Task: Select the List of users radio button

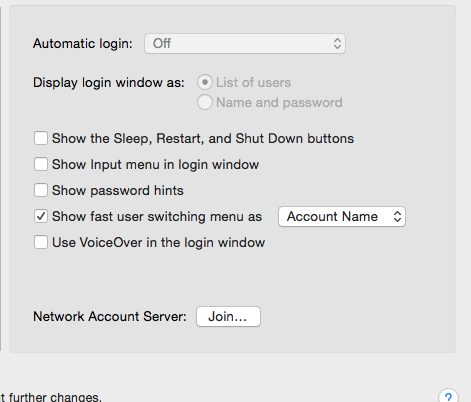Action: (205, 82)
